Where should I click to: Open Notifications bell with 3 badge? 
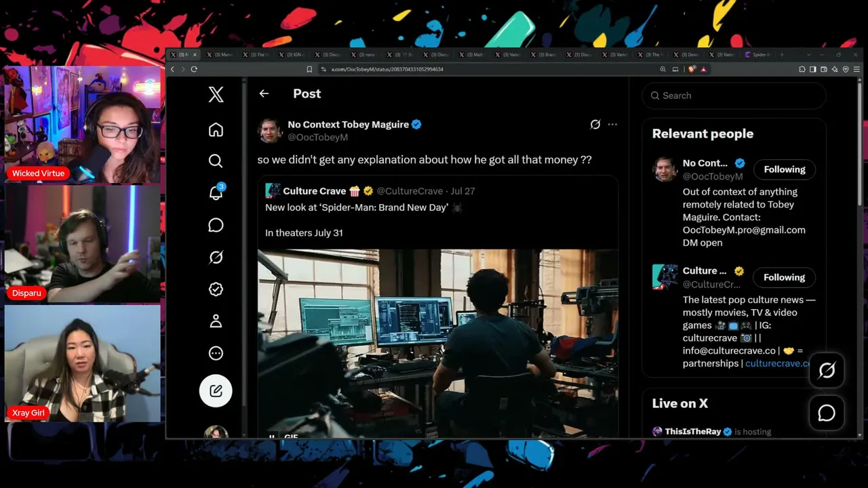[x=216, y=192]
